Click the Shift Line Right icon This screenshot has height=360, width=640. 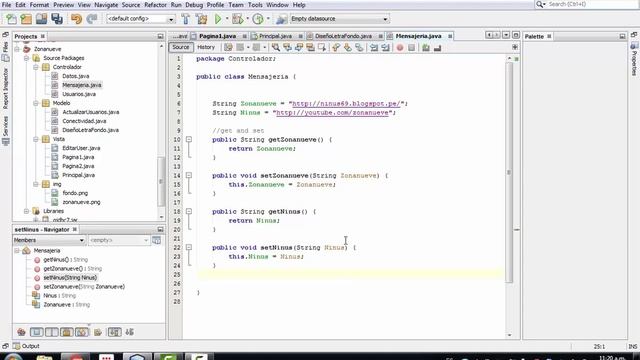tap(385, 48)
